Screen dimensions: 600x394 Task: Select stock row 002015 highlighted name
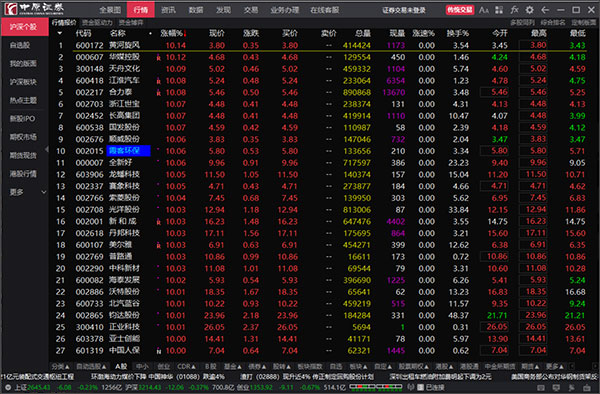click(128, 151)
